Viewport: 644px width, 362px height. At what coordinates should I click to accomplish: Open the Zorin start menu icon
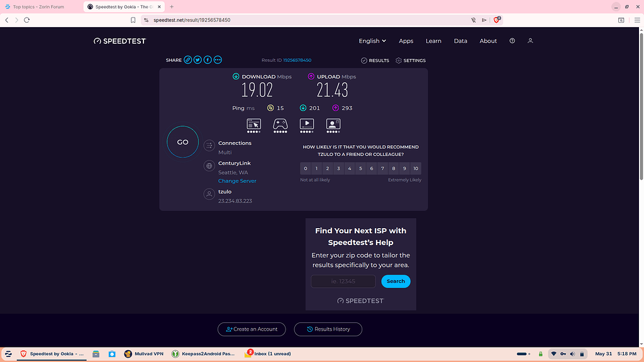pyautogui.click(x=8, y=354)
